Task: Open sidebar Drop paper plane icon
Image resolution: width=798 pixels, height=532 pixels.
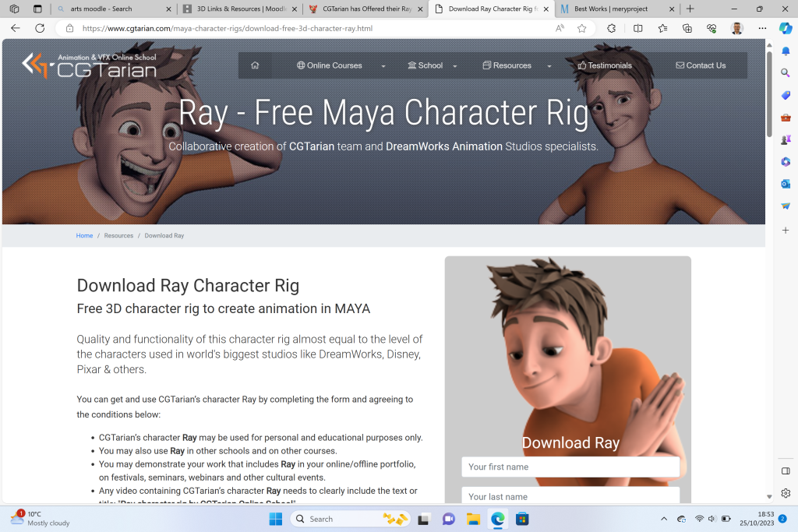Action: tap(786, 206)
